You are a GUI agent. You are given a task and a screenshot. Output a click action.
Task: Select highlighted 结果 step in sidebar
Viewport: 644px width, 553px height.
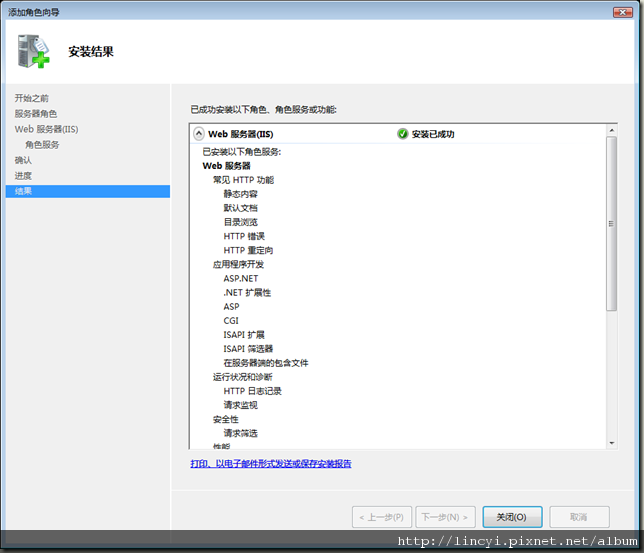88,191
